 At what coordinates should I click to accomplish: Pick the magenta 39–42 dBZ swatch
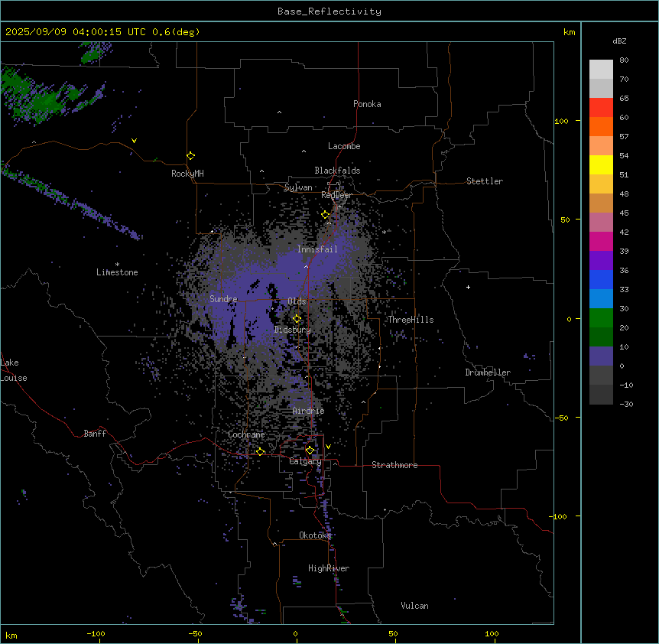click(x=601, y=241)
